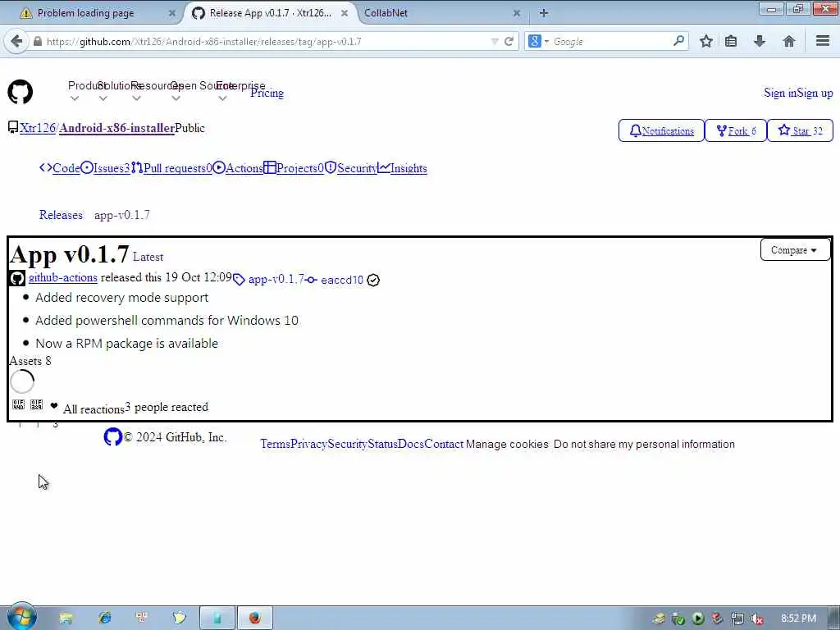The image size is (840, 630).
Task: Open the Projects repository tab
Action: pos(294,168)
